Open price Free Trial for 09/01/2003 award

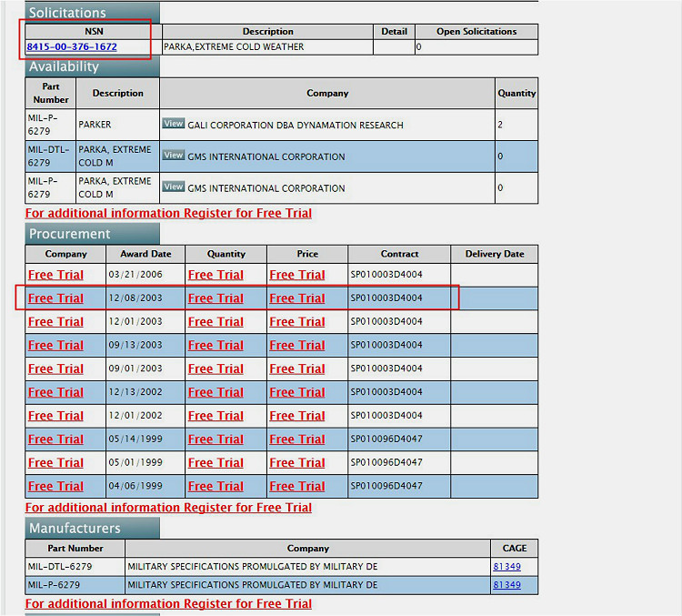[297, 369]
